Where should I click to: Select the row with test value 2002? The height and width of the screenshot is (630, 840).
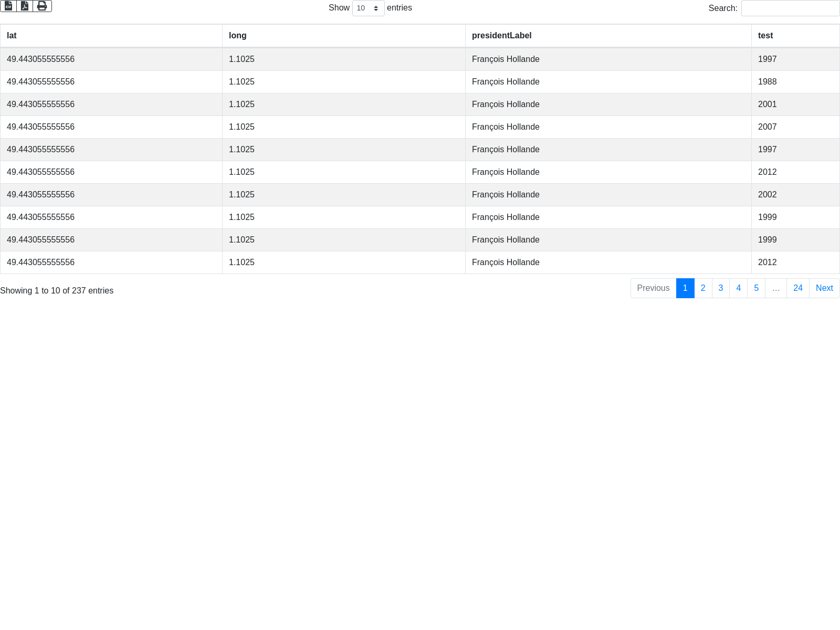[767, 195]
